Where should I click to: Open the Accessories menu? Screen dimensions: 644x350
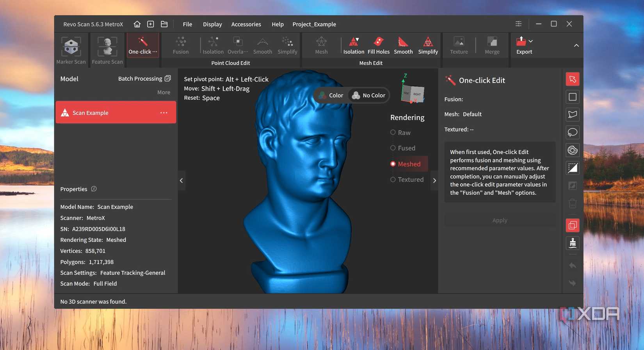[246, 24]
